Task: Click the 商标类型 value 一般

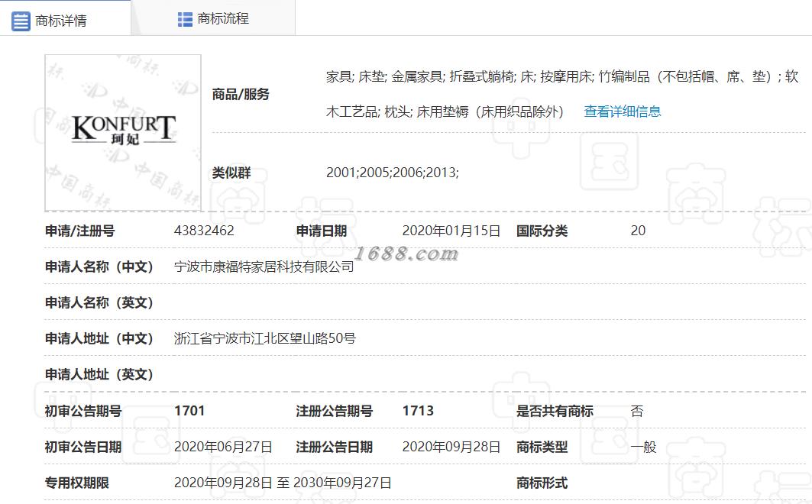Action: tap(643, 447)
